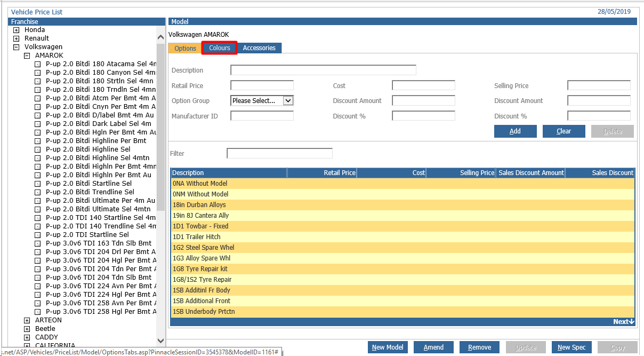Expand the Honda franchise node
644x356 pixels.
(x=17, y=30)
